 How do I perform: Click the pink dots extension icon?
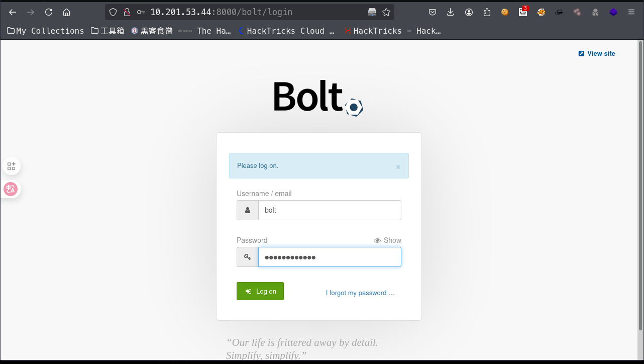pos(577,12)
